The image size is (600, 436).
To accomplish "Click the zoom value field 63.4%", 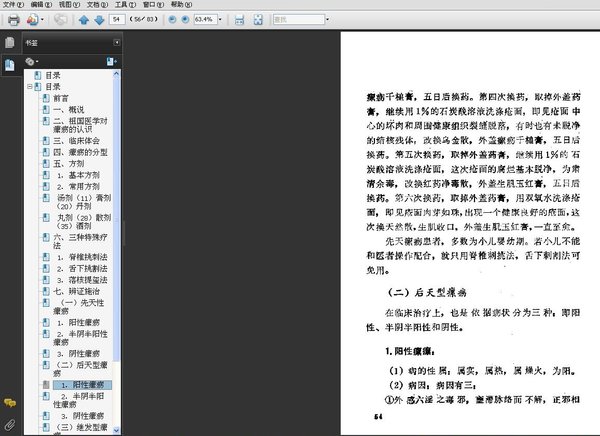I will pyautogui.click(x=205, y=19).
